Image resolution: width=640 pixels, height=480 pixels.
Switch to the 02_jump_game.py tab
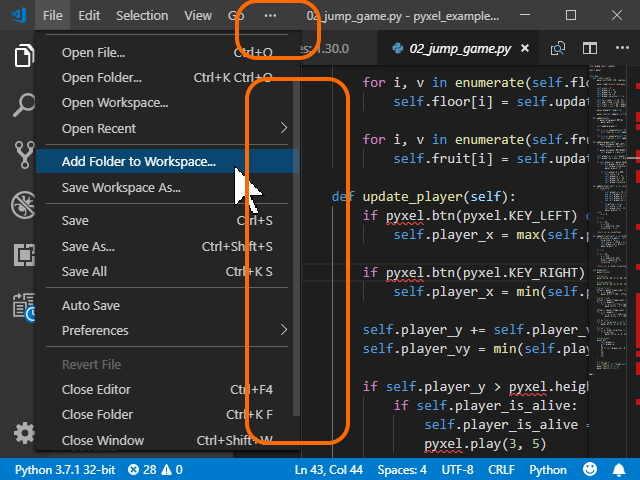(460, 49)
